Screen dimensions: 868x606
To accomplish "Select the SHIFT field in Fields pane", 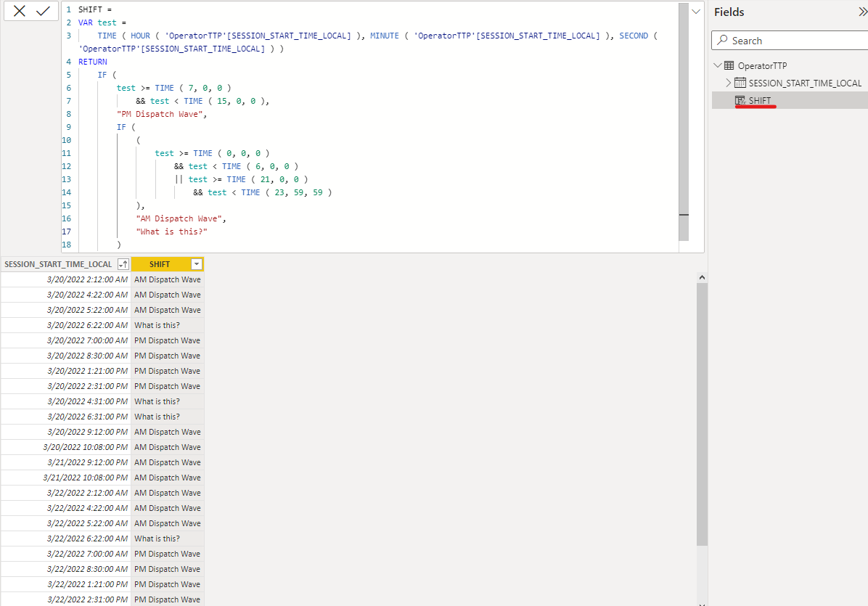I will [759, 100].
